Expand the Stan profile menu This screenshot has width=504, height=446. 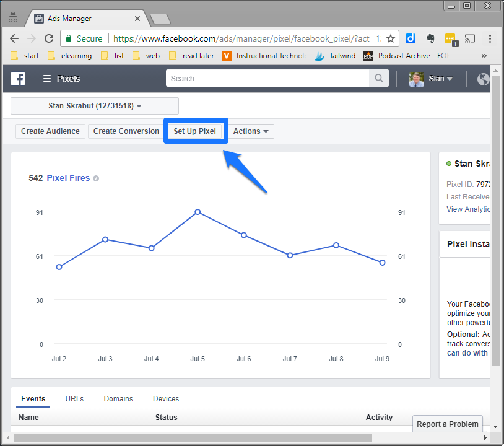(x=432, y=79)
